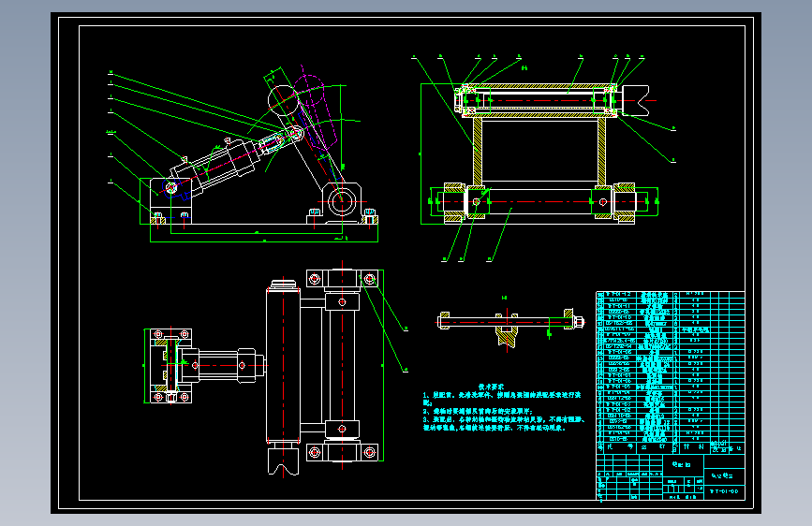Click notched shaft end right of sectioned roller
The height and width of the screenshot is (526, 812).
coord(636,101)
